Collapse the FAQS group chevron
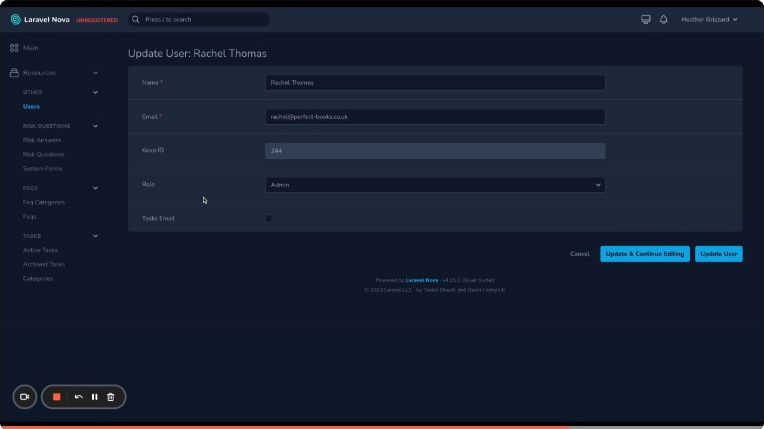The height and width of the screenshot is (429, 764). [x=96, y=188]
